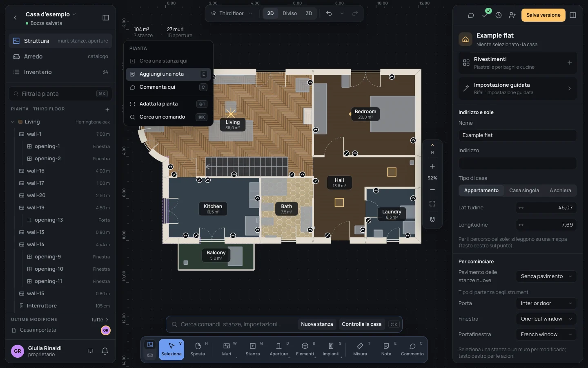Switch view to 2D
Image resolution: width=588 pixels, height=368 pixels.
tap(270, 13)
